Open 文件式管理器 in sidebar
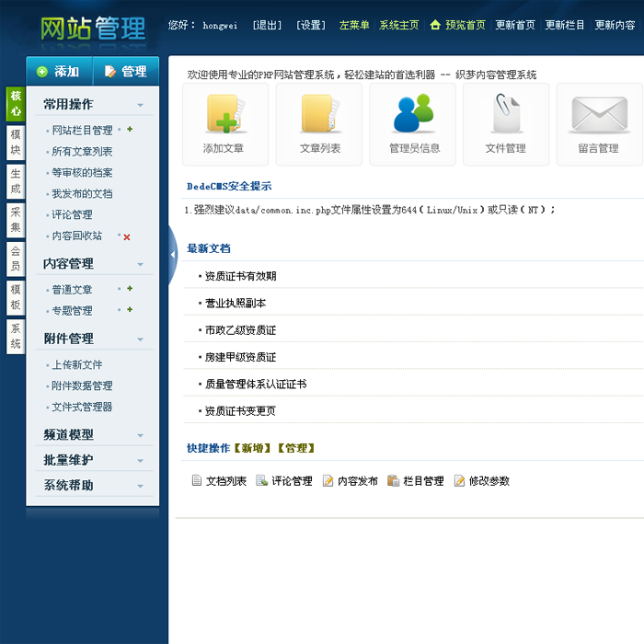Image resolution: width=644 pixels, height=644 pixels. tap(82, 407)
